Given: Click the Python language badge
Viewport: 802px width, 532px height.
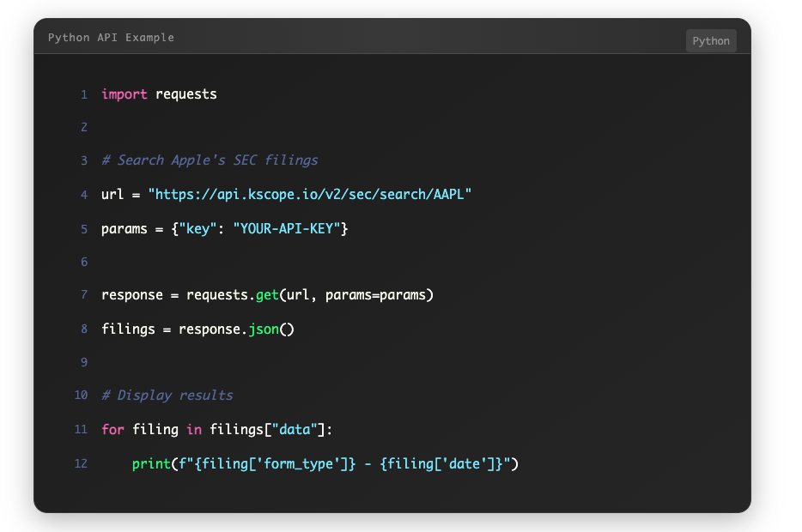Looking at the screenshot, I should point(710,40).
